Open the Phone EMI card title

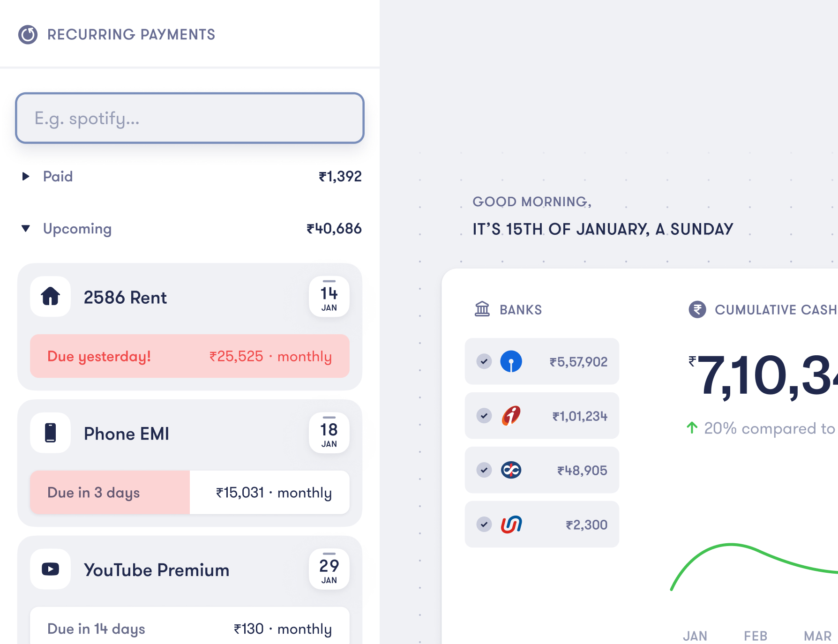[127, 434]
